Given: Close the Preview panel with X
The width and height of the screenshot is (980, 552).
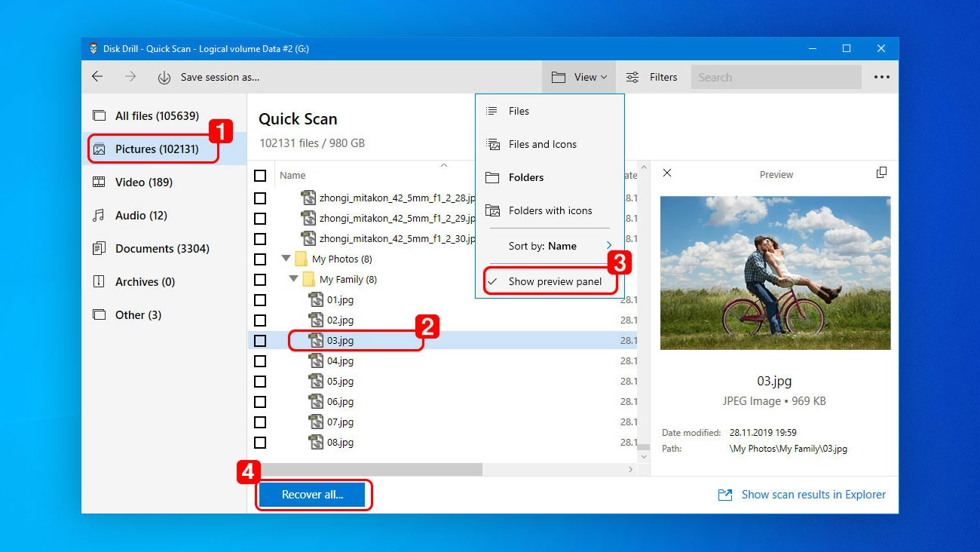Looking at the screenshot, I should [666, 173].
